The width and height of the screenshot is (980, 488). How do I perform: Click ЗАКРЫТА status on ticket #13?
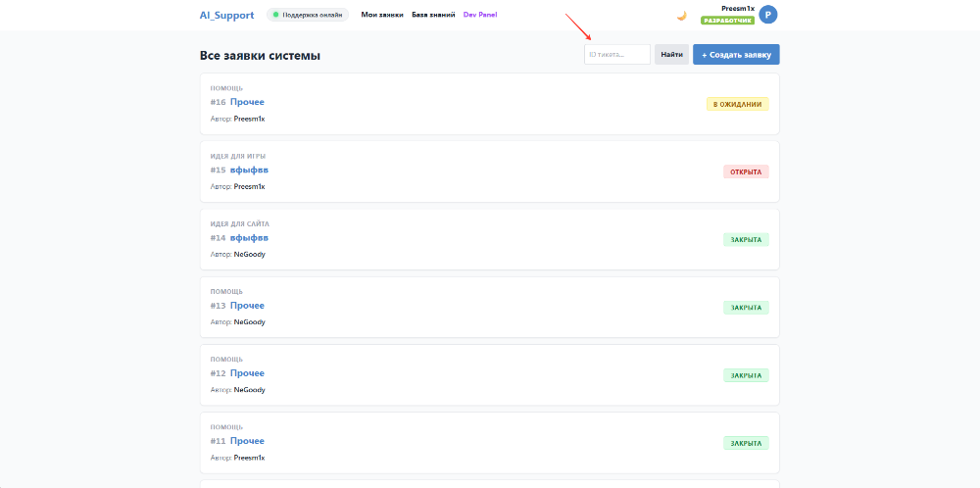[746, 308]
